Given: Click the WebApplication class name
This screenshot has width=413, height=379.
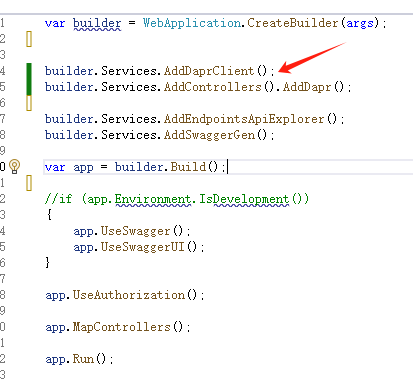Looking at the screenshot, I should point(192,23).
